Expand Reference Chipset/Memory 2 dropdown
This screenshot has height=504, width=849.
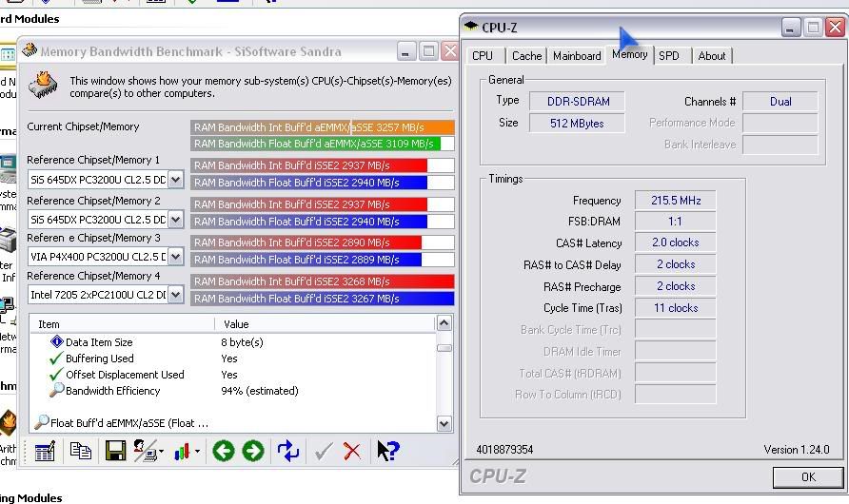click(175, 219)
